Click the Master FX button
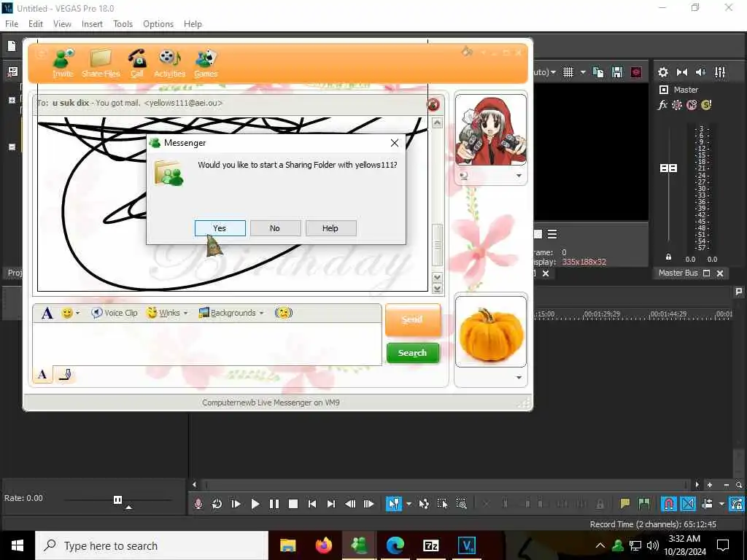The width and height of the screenshot is (747, 560). 662,105
